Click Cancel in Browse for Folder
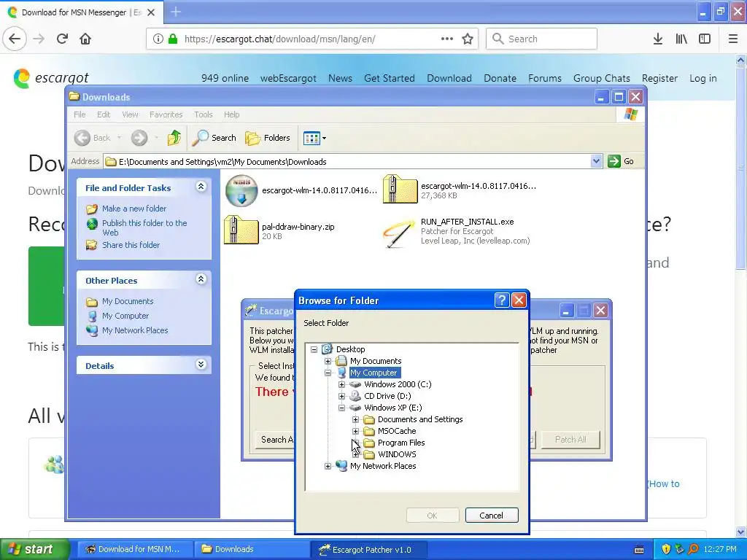Screen dimensions: 747x560 coord(491,516)
